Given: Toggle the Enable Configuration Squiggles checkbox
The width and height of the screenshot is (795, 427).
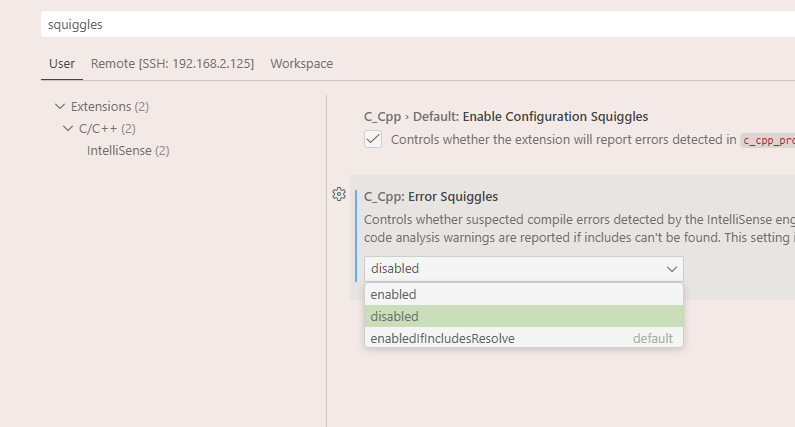Looking at the screenshot, I should [373, 140].
